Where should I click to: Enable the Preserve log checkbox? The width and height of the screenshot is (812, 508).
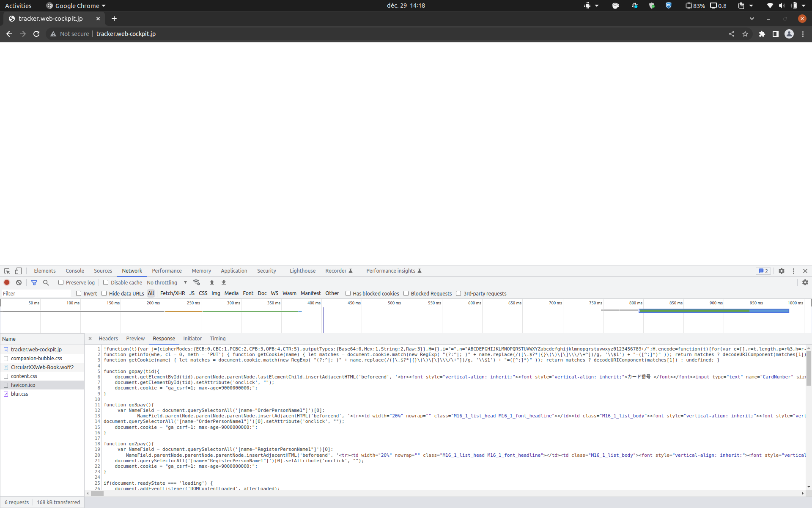[61, 282]
